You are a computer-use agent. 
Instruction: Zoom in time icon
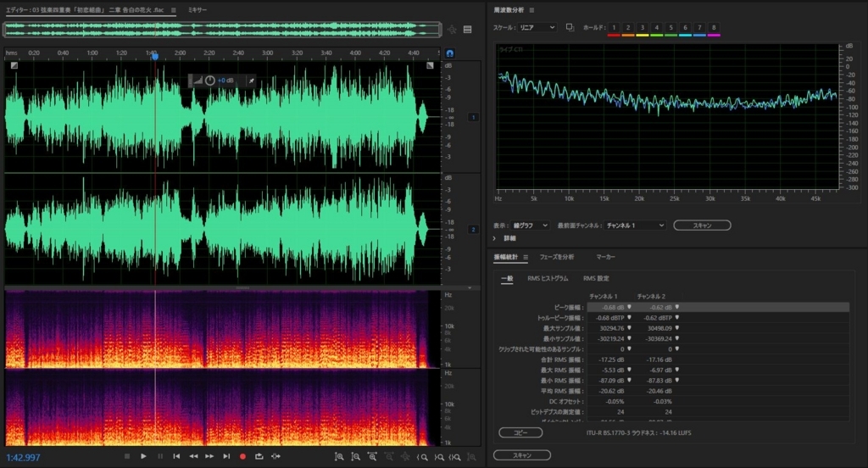(x=372, y=457)
